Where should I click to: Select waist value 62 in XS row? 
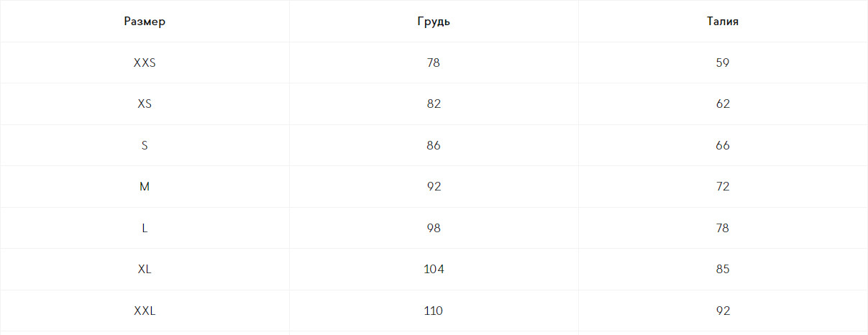coord(723,104)
